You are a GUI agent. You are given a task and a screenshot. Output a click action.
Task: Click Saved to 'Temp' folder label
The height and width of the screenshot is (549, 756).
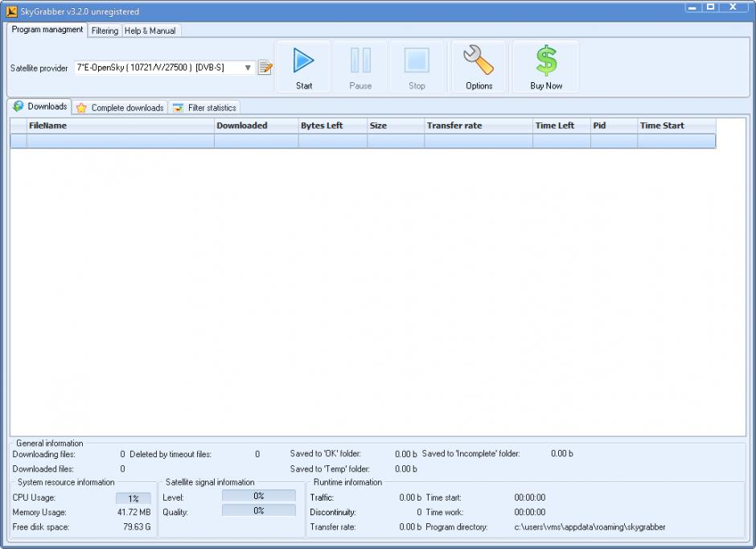[x=330, y=469]
